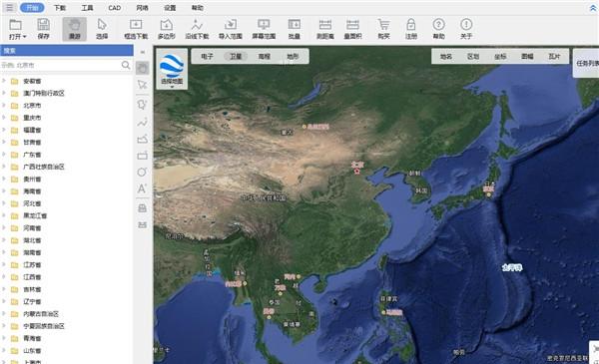Viewport: 599px width, 364px height.
Task: Choose the text annotation A tool
Action: click(142, 188)
